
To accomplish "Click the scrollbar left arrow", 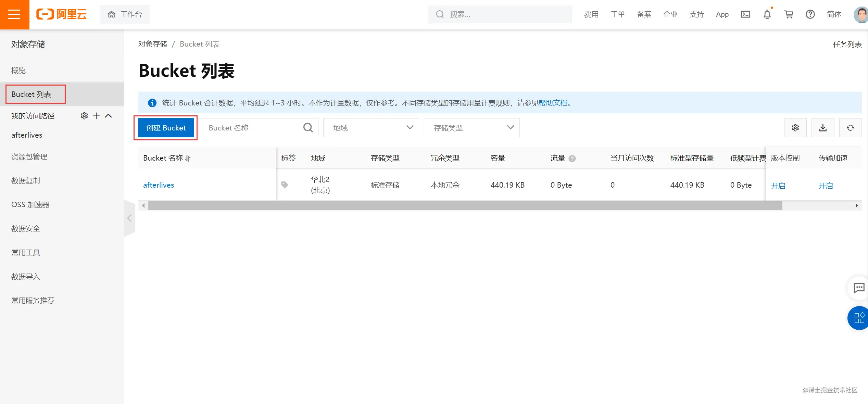I will [x=143, y=205].
